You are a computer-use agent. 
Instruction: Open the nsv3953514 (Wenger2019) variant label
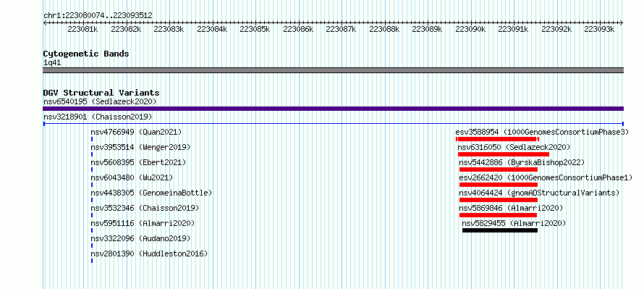(x=140, y=147)
